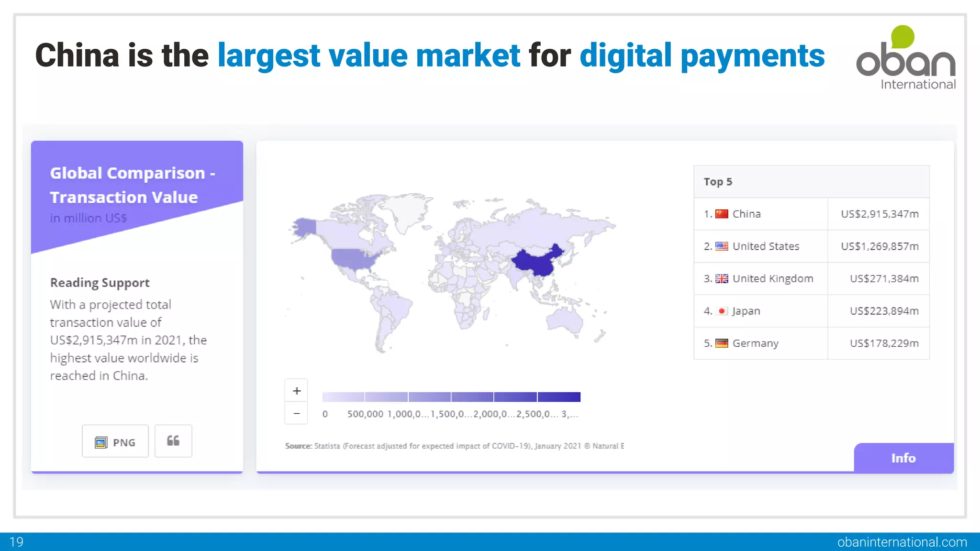Select the United Kingdom row name

pyautogui.click(x=773, y=278)
